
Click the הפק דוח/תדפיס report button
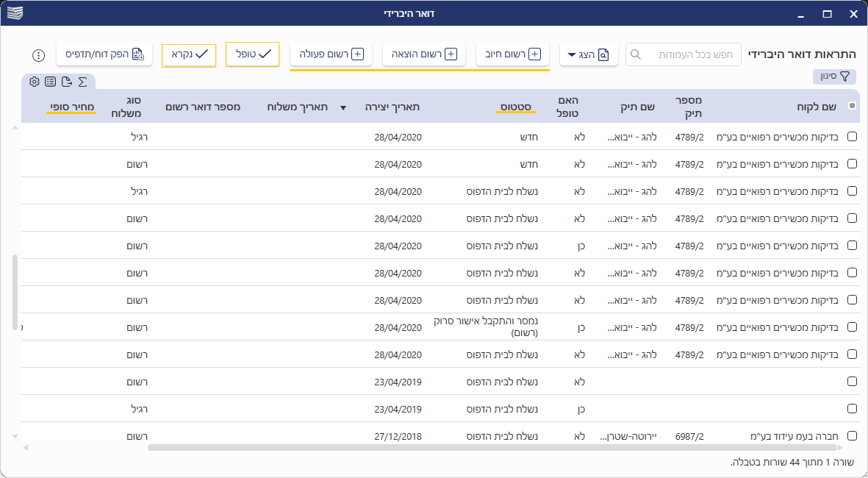pos(104,54)
